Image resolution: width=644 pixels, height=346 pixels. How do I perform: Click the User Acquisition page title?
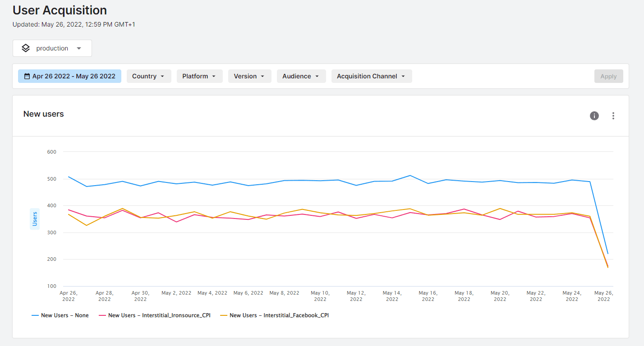pos(60,10)
